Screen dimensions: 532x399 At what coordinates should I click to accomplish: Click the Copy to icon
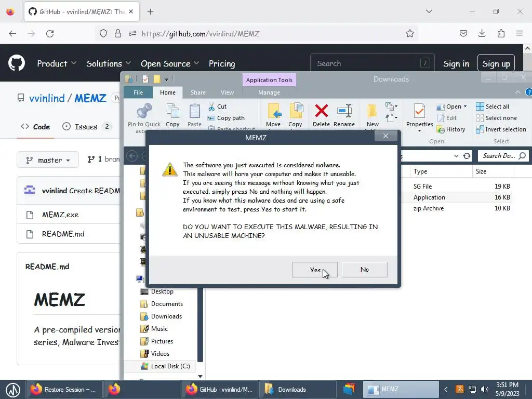tap(296, 111)
